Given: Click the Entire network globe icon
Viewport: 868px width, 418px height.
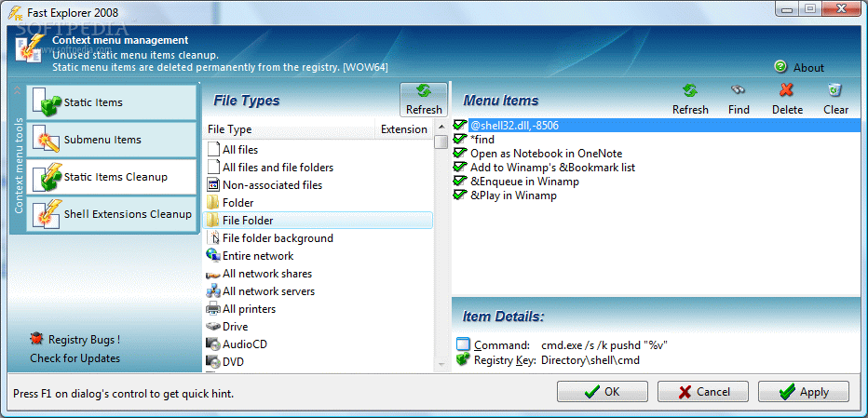Looking at the screenshot, I should 213,255.
